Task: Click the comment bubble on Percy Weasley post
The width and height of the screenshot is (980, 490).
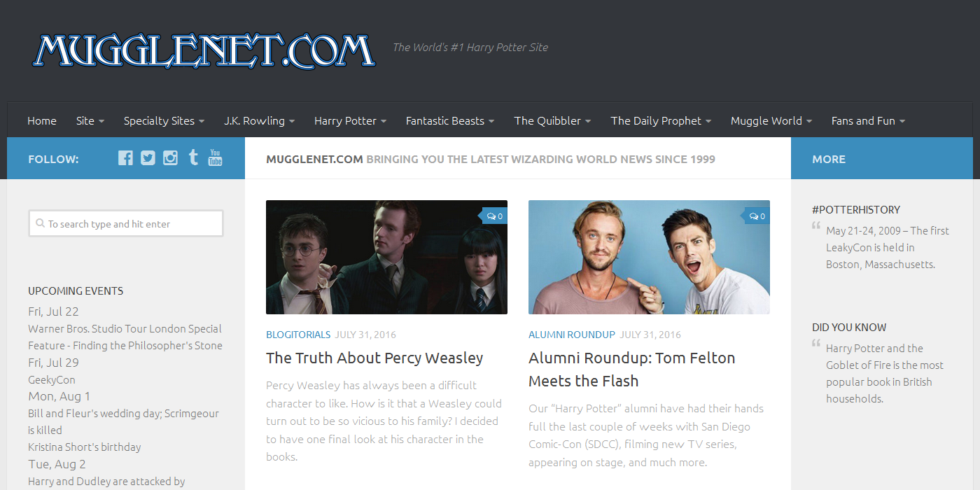Action: tap(495, 216)
